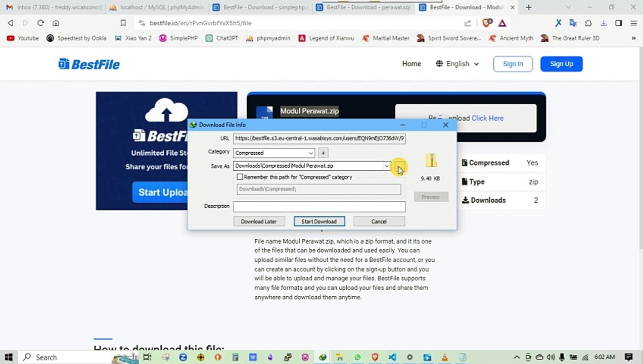Open Brave Rewards triangle icon
The width and height of the screenshot is (643, 364).
502,23
